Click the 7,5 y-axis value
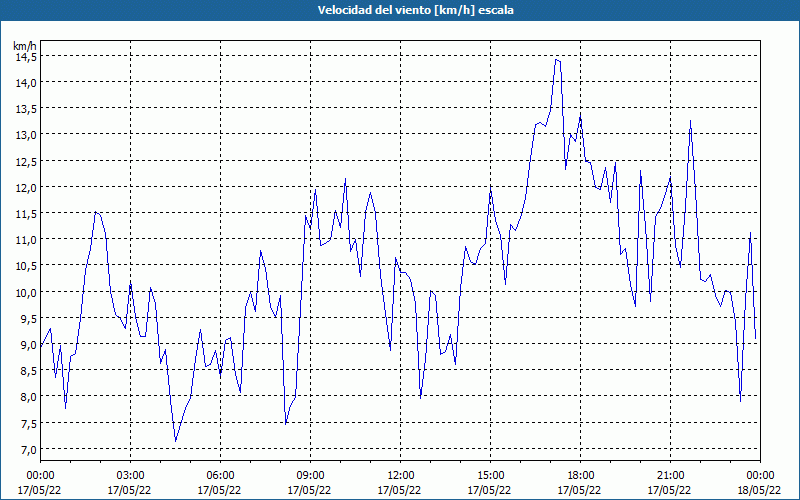This screenshot has width=800, height=500. pyautogui.click(x=28, y=423)
